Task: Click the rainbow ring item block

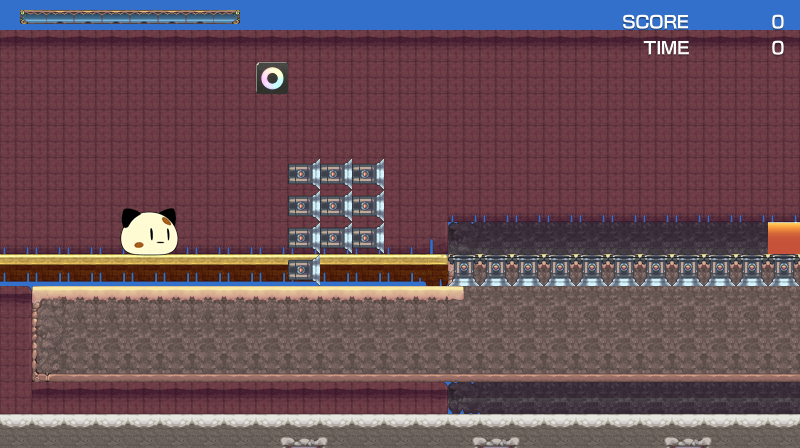Action: tap(272, 78)
